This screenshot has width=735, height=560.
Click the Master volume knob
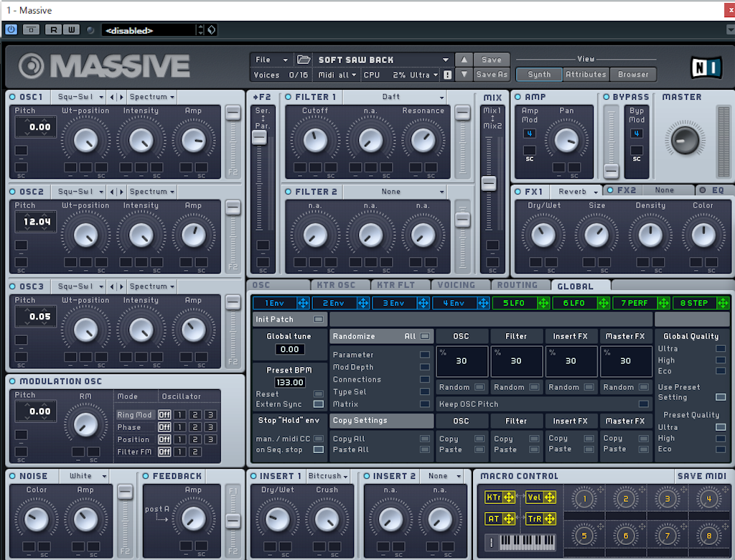coord(684,140)
